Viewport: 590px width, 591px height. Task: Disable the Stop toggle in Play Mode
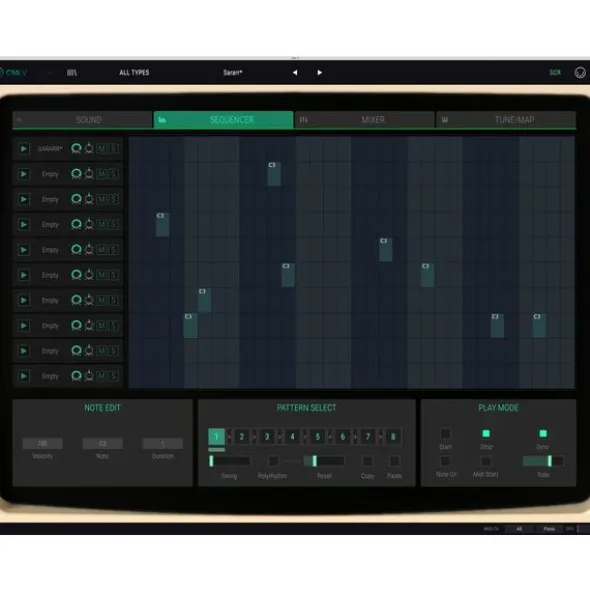[x=486, y=434]
